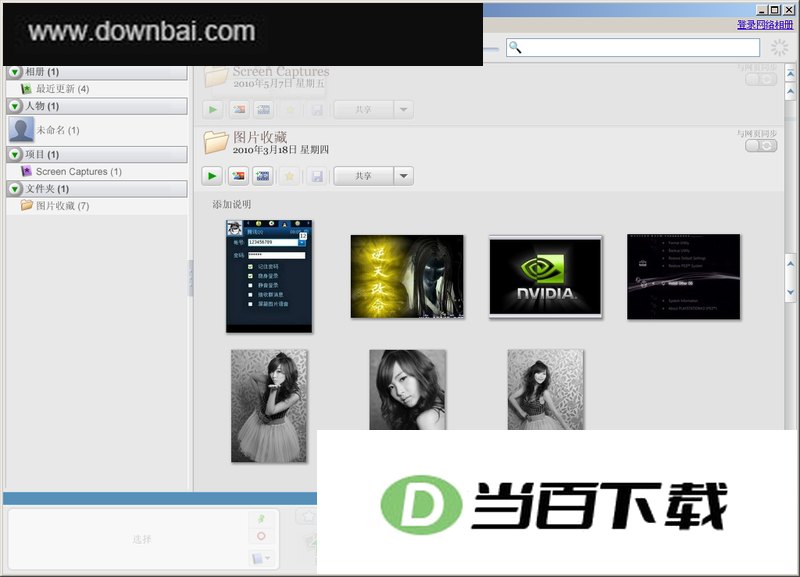Click the 图片收藏 folder icon in header
This screenshot has width=800, height=577.
[x=216, y=142]
